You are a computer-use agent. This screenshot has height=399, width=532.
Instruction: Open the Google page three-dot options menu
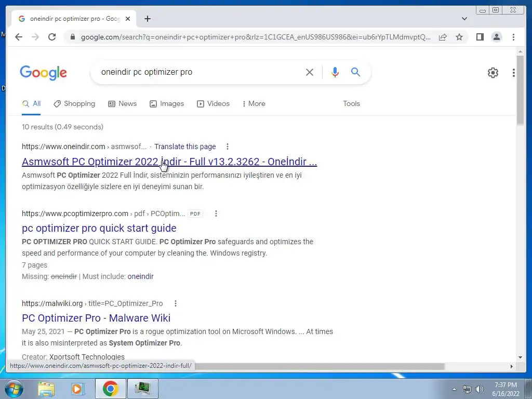click(x=514, y=72)
